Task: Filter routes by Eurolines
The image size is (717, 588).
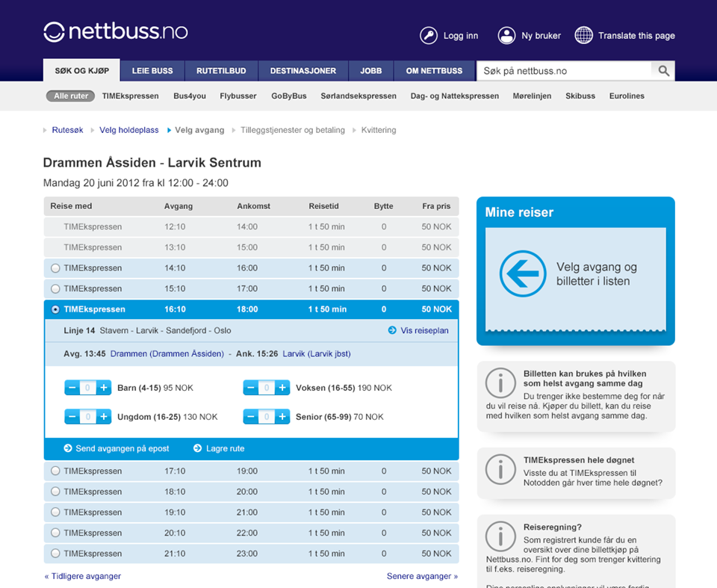Action: point(627,96)
